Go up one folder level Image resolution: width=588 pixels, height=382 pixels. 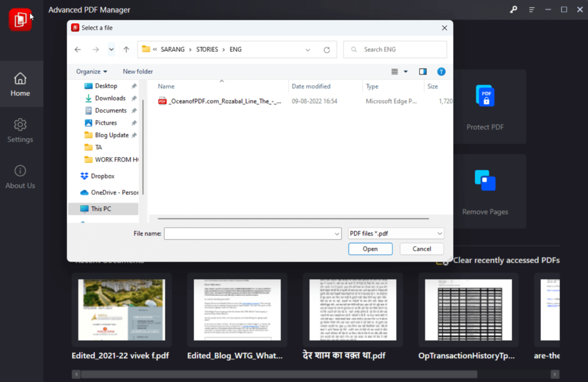pos(126,49)
